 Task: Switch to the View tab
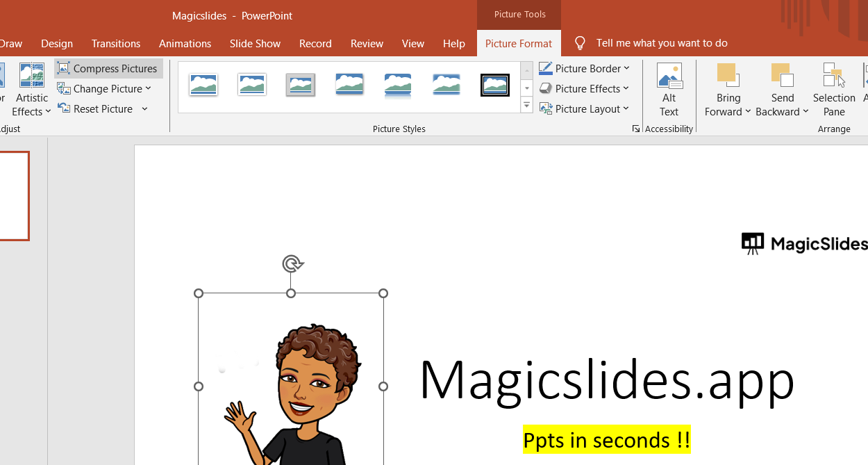(413, 43)
